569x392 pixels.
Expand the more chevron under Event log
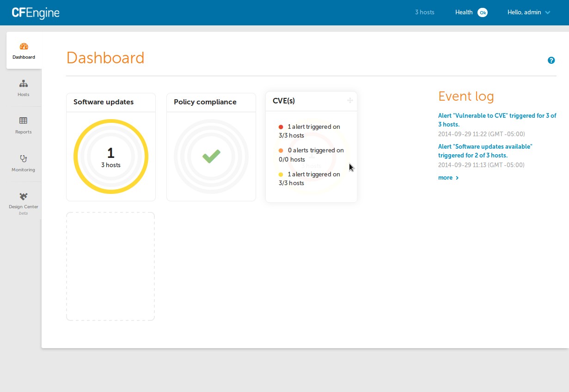coord(457,177)
